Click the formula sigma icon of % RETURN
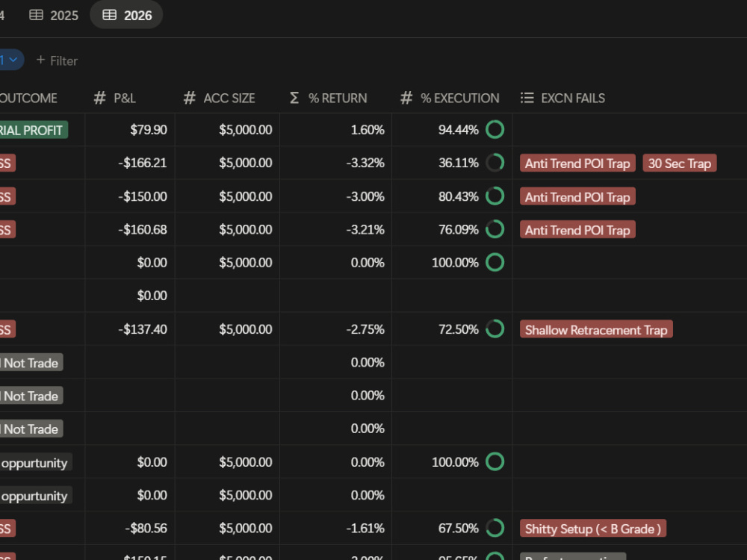This screenshot has width=747, height=560. tap(294, 98)
